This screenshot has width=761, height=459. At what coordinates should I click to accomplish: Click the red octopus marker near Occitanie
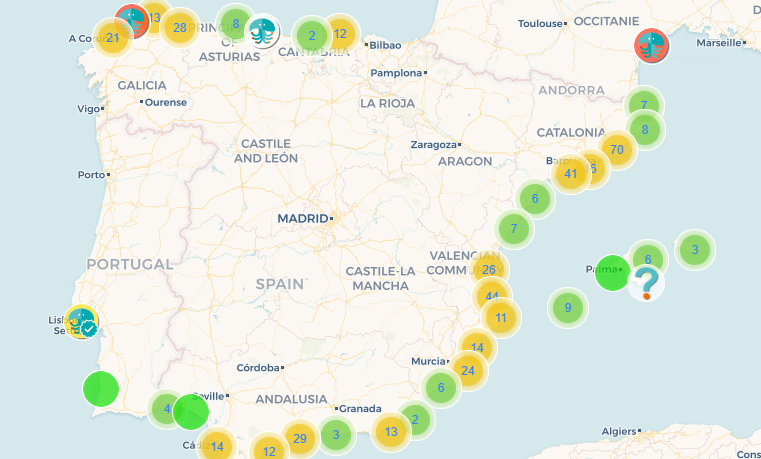[x=651, y=45]
